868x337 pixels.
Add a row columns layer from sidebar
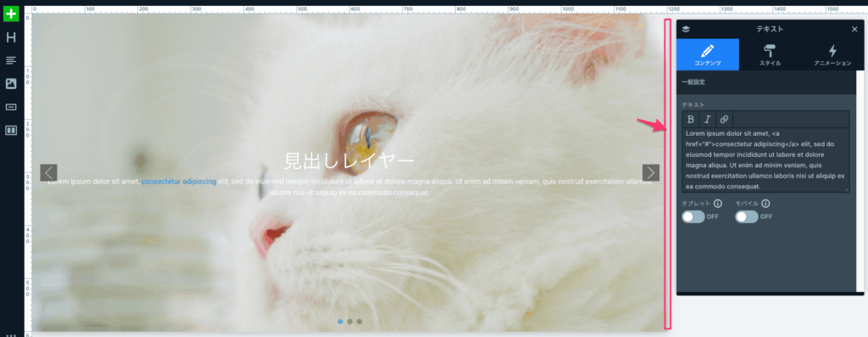pos(11,131)
